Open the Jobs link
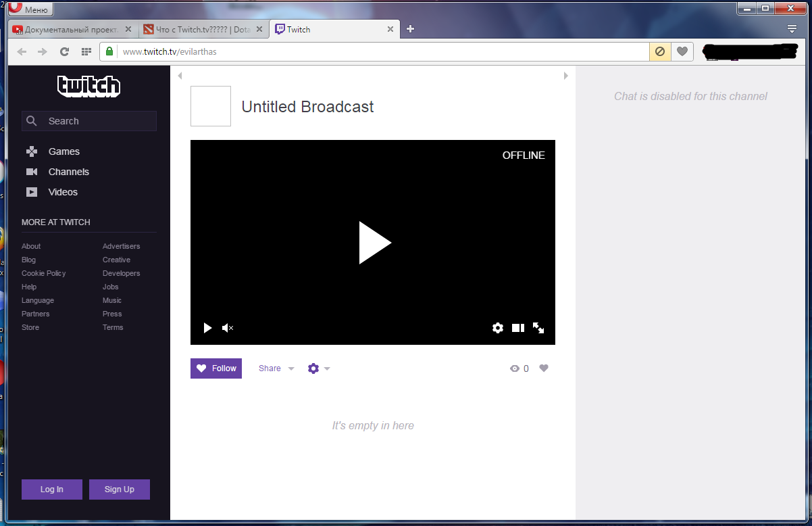The height and width of the screenshot is (526, 812). (111, 287)
